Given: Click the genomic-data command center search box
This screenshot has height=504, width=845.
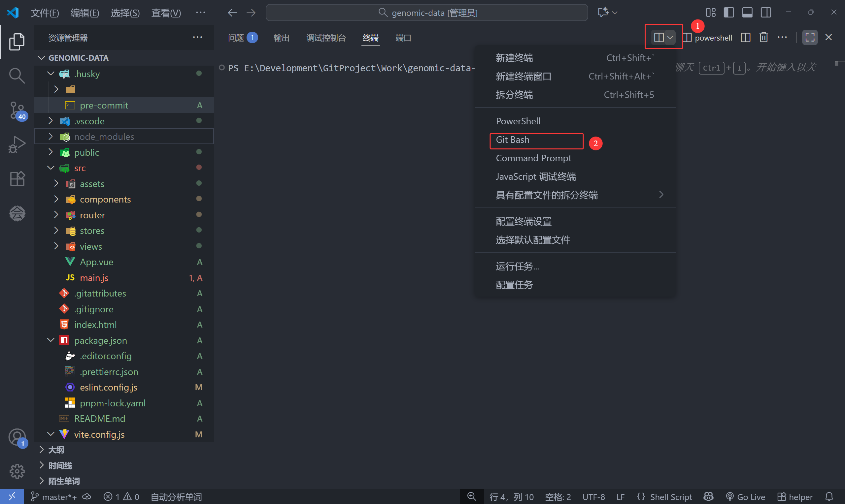Looking at the screenshot, I should coord(427,13).
